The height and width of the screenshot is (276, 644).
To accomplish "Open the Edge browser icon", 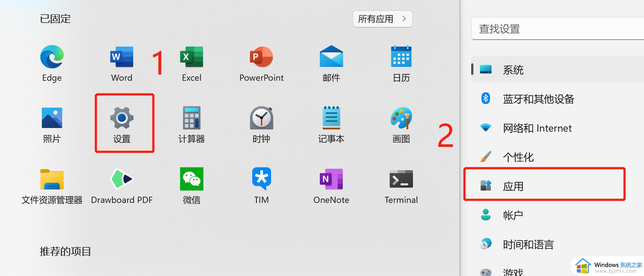I will tap(52, 57).
